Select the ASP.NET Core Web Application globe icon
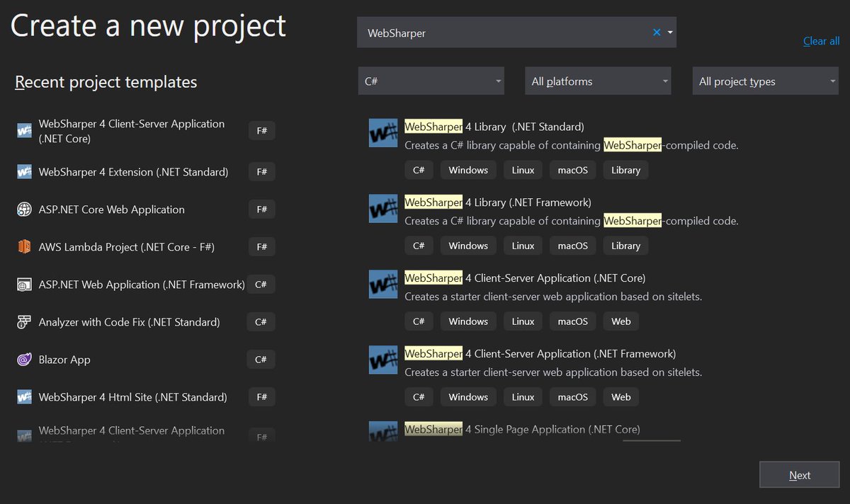The image size is (850, 504). click(x=23, y=209)
